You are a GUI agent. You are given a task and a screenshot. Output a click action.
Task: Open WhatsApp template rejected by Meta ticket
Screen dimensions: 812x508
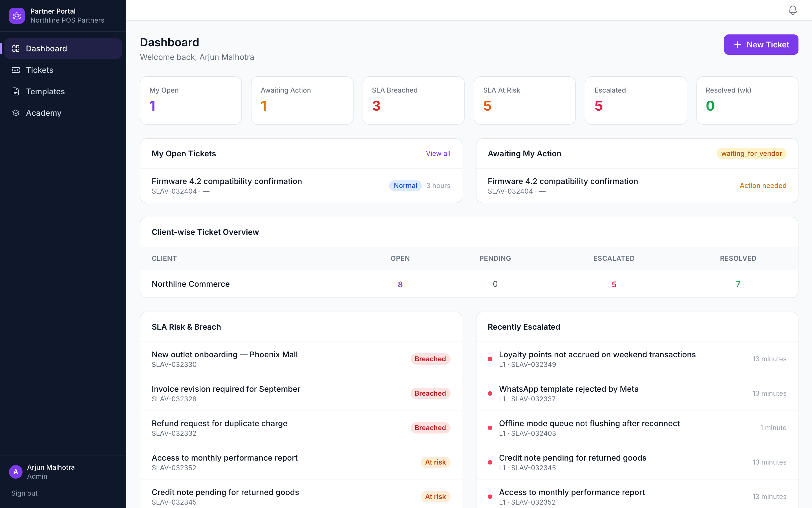[x=637, y=393]
